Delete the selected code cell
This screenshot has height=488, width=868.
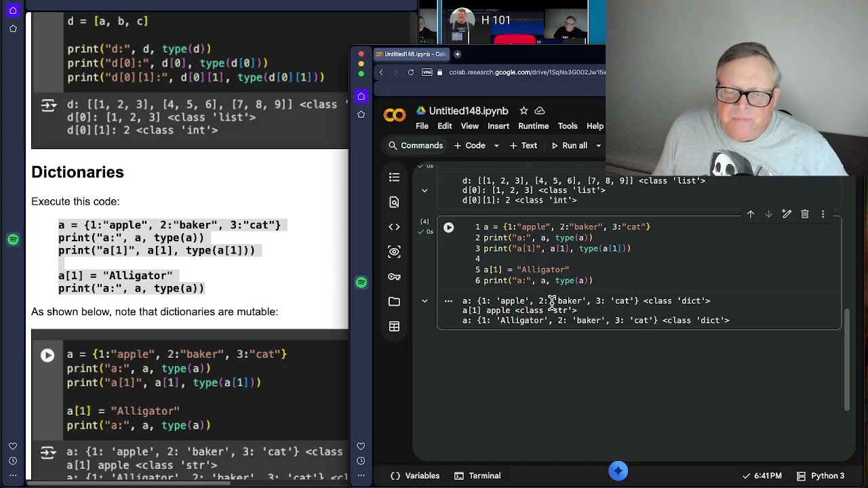point(805,214)
